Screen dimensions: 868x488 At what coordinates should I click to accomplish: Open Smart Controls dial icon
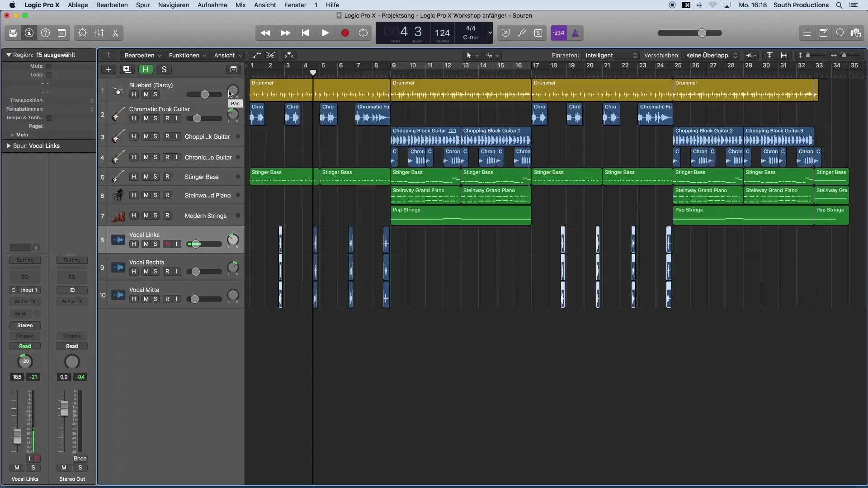tap(82, 33)
